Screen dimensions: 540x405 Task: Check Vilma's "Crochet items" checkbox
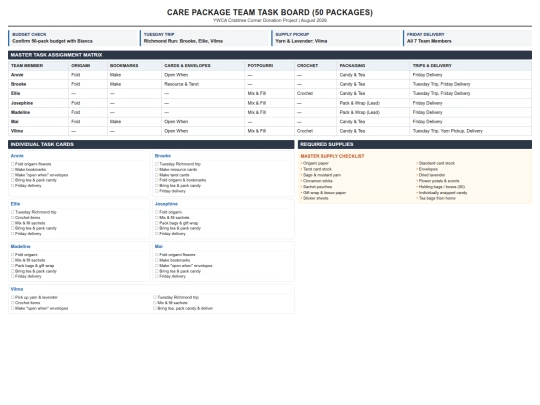(x=12, y=303)
